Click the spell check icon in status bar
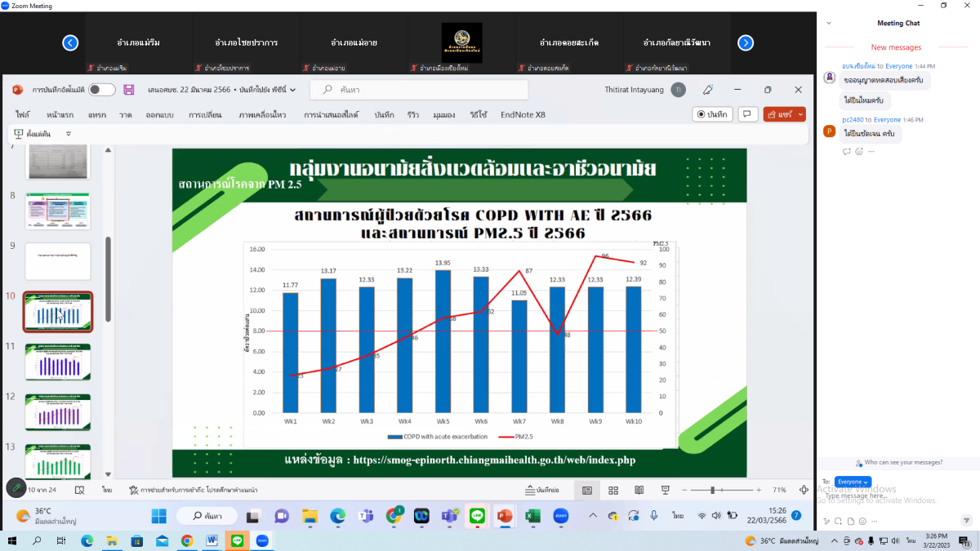 [x=80, y=490]
